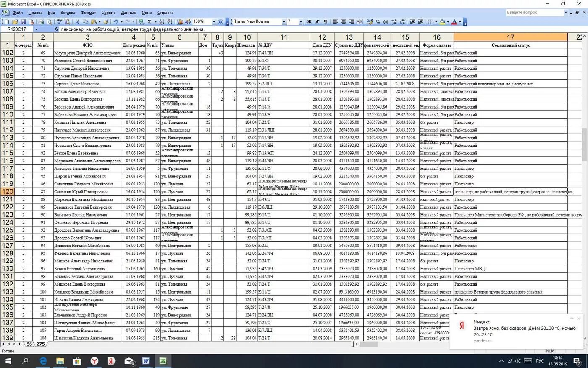Image resolution: width=588 pixels, height=368 pixels.
Task: Open Word from the taskbar
Action: 146,361
